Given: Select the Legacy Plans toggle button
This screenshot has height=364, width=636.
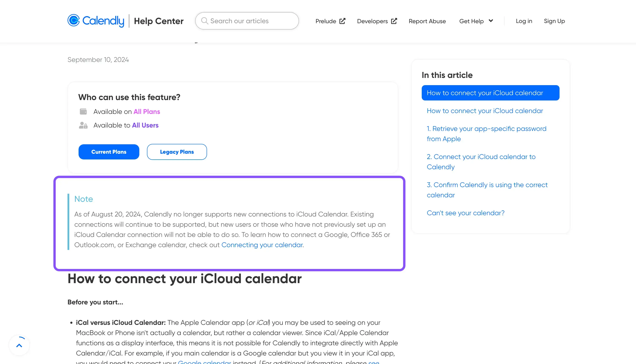Looking at the screenshot, I should click(x=177, y=151).
